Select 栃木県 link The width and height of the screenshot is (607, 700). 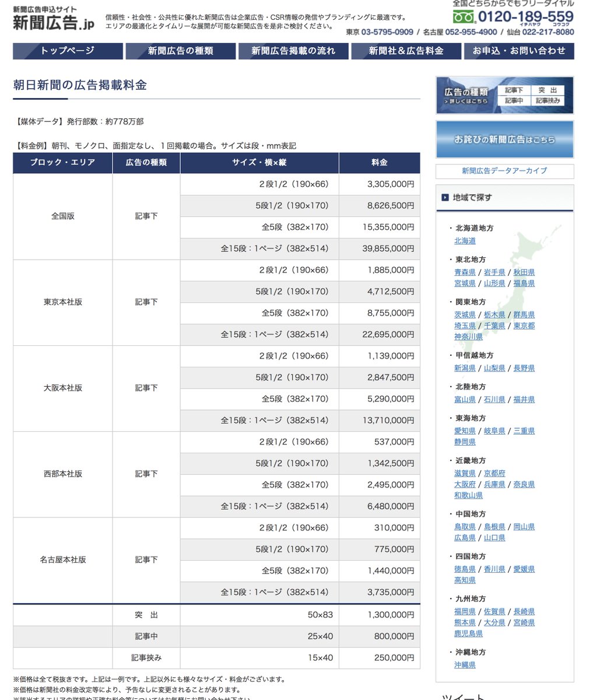click(x=495, y=315)
